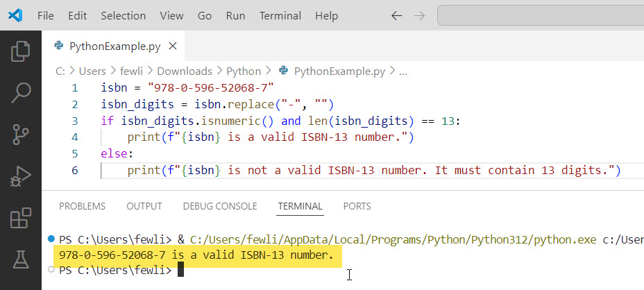Go back with the left arrow
The height and width of the screenshot is (290, 644).
pyautogui.click(x=396, y=15)
